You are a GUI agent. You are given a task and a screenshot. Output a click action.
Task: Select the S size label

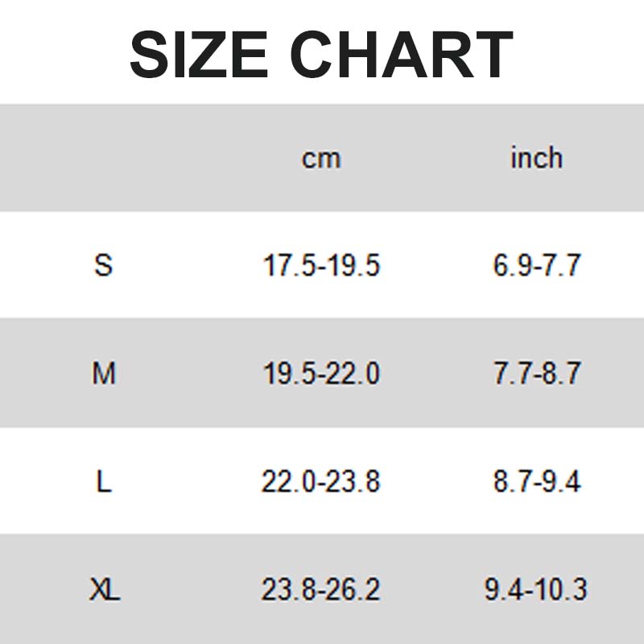tap(103, 265)
